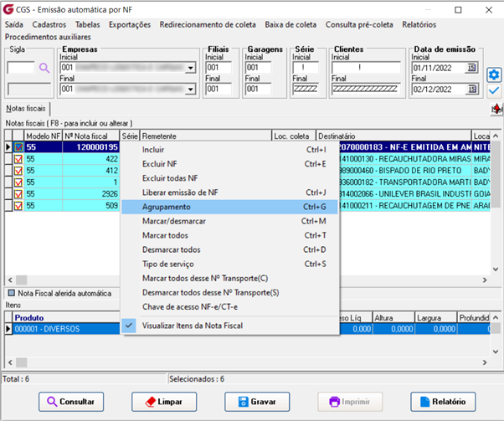Choose Marcar/desmarcar menu entry
The height and width of the screenshot is (421, 504).
click(x=230, y=221)
